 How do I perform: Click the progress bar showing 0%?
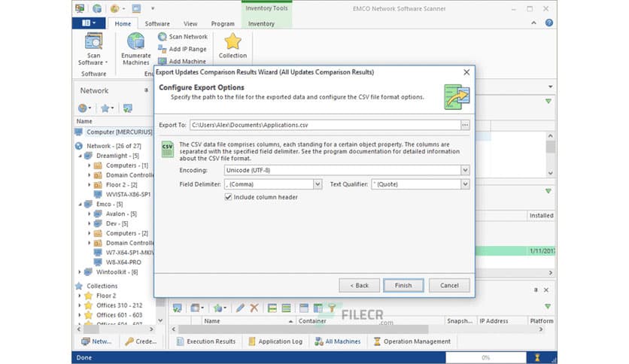[486, 357]
